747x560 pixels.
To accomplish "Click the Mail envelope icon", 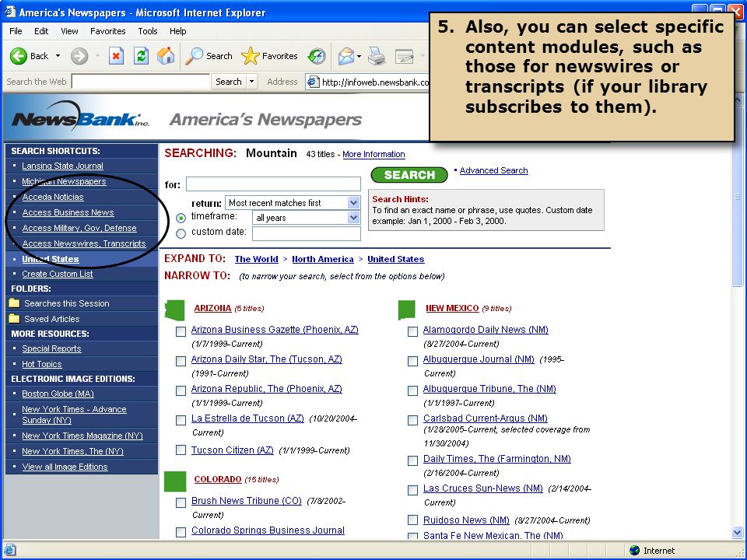I will point(346,56).
